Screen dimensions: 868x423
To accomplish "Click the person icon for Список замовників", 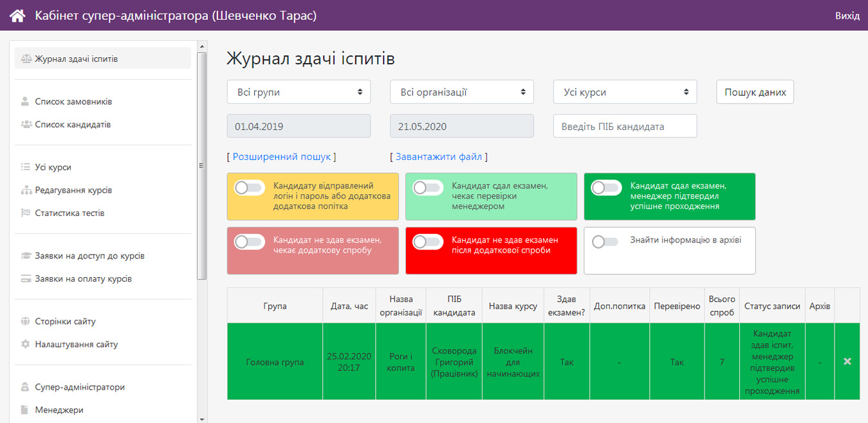I will pyautogui.click(x=26, y=102).
